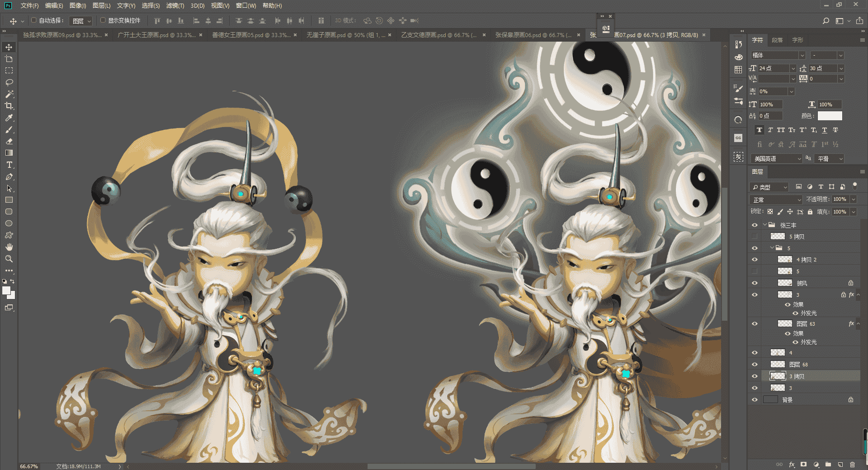The height and width of the screenshot is (470, 868).
Task: Show the hidden 5 拷贝 layer
Action: (755, 236)
